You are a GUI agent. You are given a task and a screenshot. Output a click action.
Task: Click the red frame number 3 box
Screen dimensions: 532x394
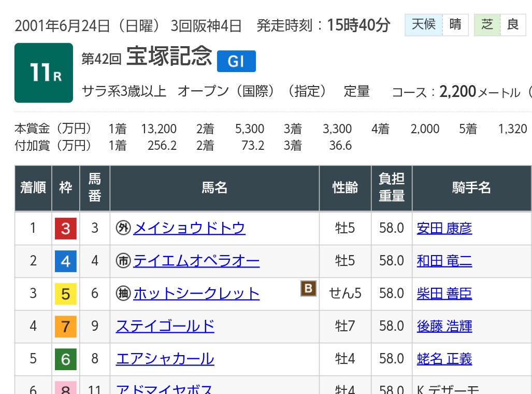click(66, 229)
